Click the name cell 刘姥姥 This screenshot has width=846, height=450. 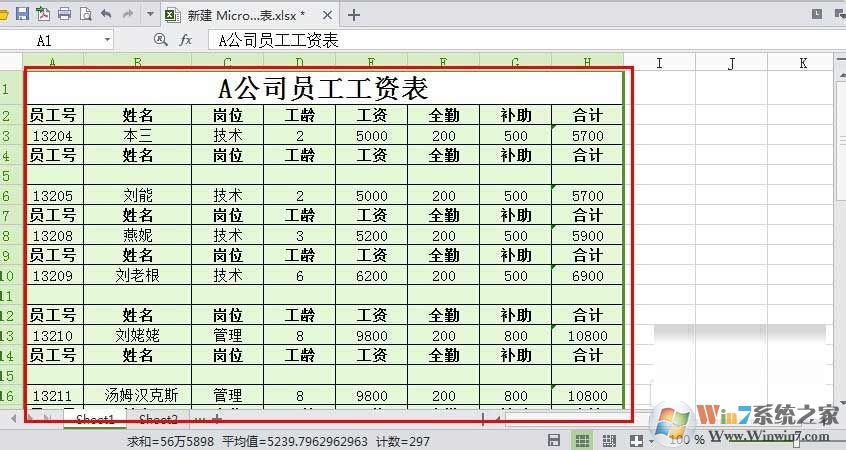(x=138, y=336)
